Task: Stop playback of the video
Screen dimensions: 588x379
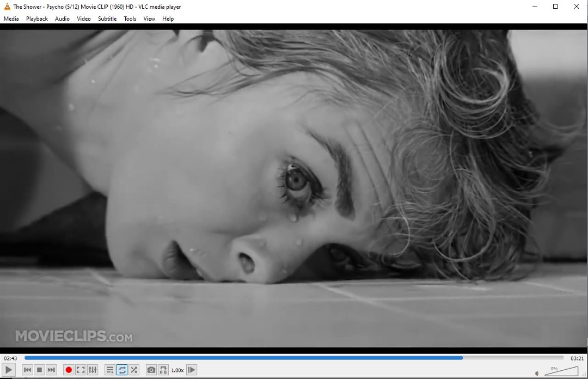Action: [39, 370]
